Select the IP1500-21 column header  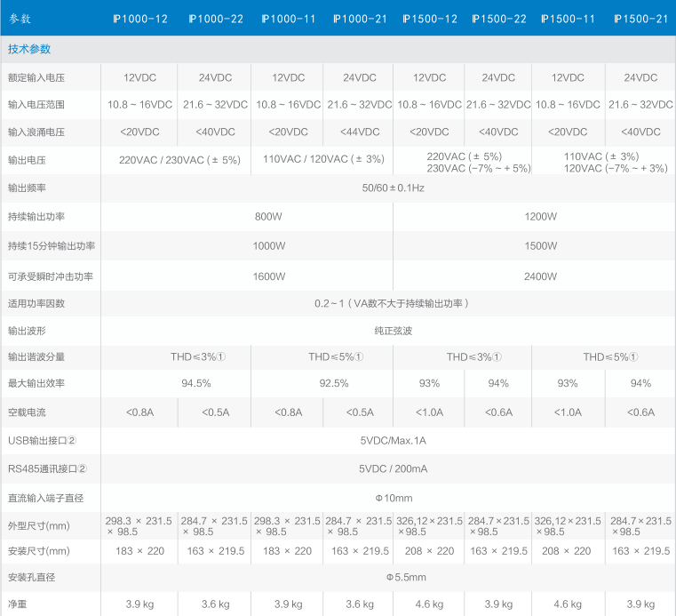[640, 19]
